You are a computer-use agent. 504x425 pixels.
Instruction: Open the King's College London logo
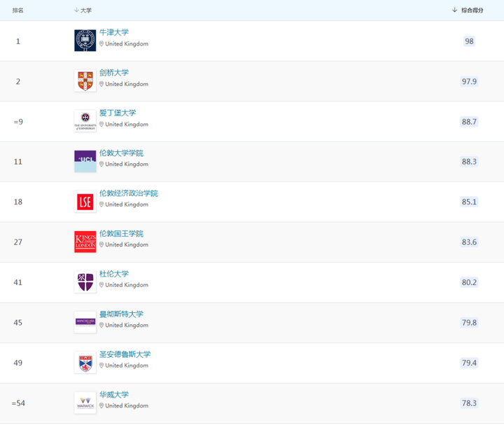(85, 242)
